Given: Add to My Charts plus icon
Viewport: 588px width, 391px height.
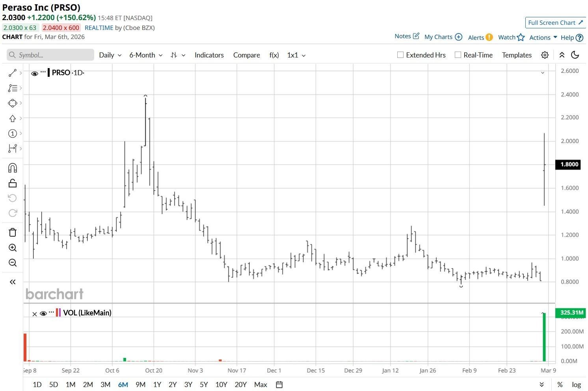Looking at the screenshot, I should [x=458, y=37].
